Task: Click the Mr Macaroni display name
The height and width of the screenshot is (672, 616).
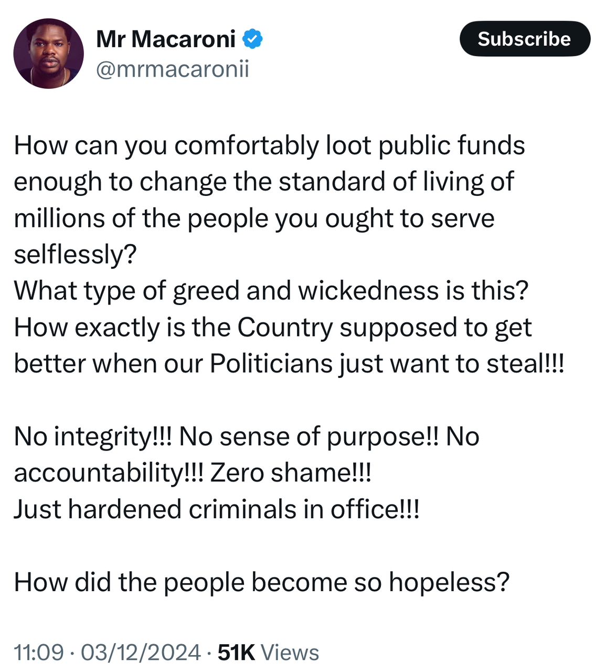Action: pos(166,39)
